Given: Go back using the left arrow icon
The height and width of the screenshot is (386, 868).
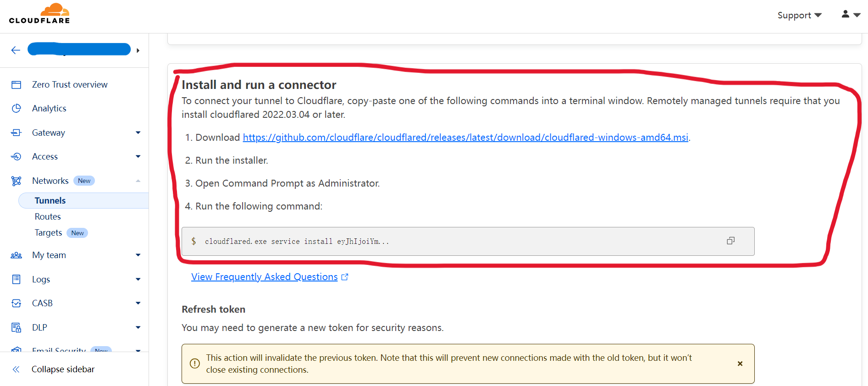Looking at the screenshot, I should (16, 50).
